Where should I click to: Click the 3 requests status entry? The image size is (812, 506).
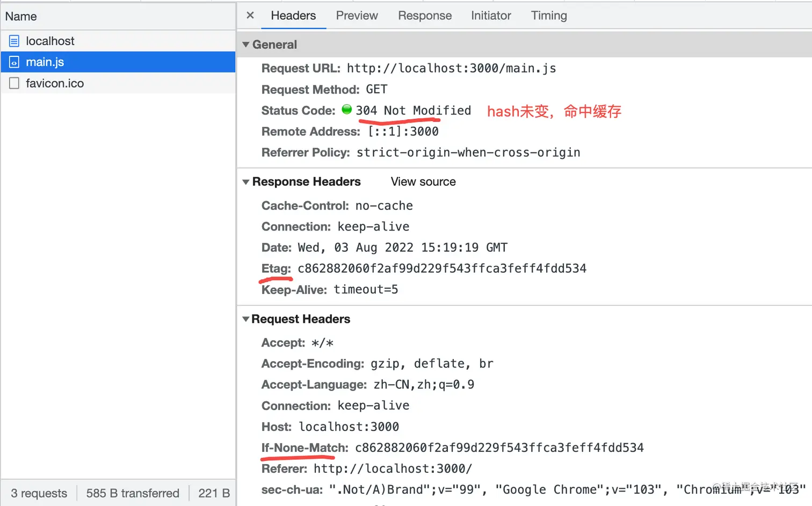click(x=39, y=493)
